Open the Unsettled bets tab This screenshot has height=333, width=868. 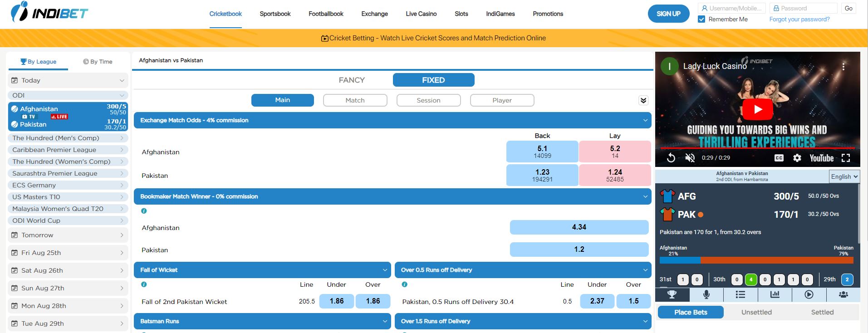click(x=756, y=312)
